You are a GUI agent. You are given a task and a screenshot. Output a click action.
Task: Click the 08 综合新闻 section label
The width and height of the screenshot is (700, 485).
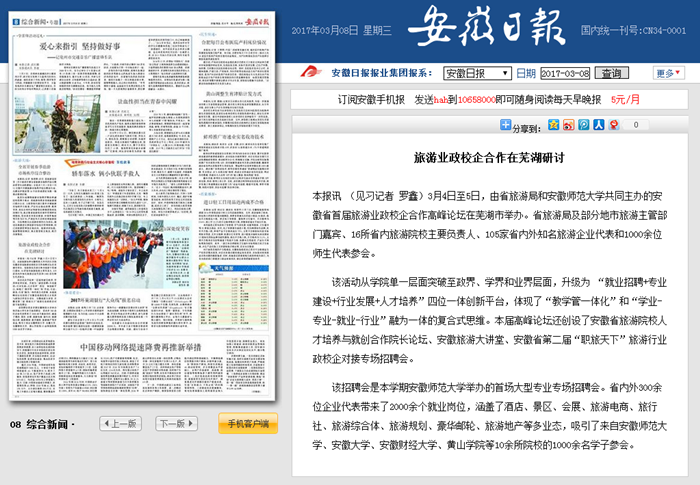tap(42, 424)
